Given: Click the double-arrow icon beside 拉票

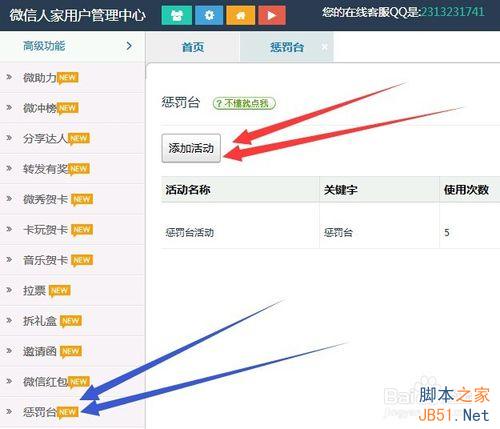Looking at the screenshot, I should click(x=9, y=290).
